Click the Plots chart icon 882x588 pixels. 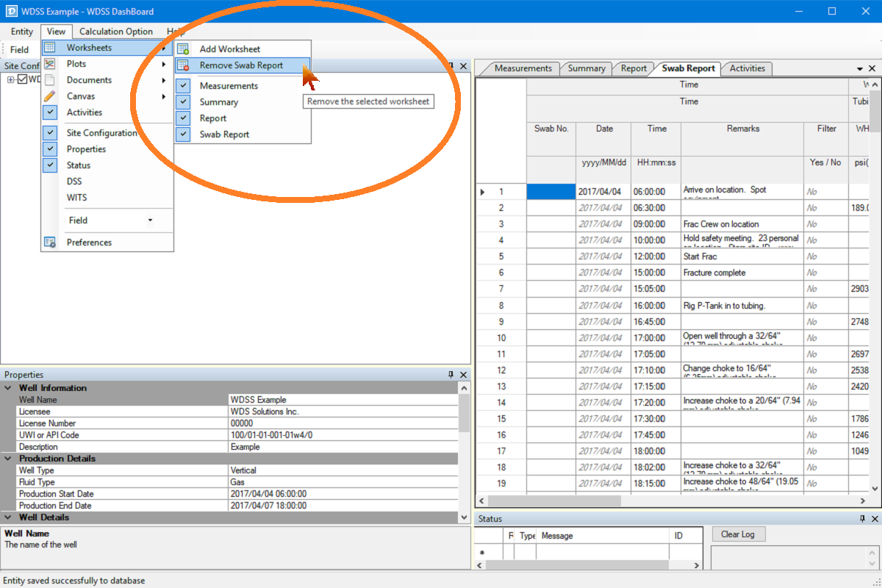click(x=50, y=64)
